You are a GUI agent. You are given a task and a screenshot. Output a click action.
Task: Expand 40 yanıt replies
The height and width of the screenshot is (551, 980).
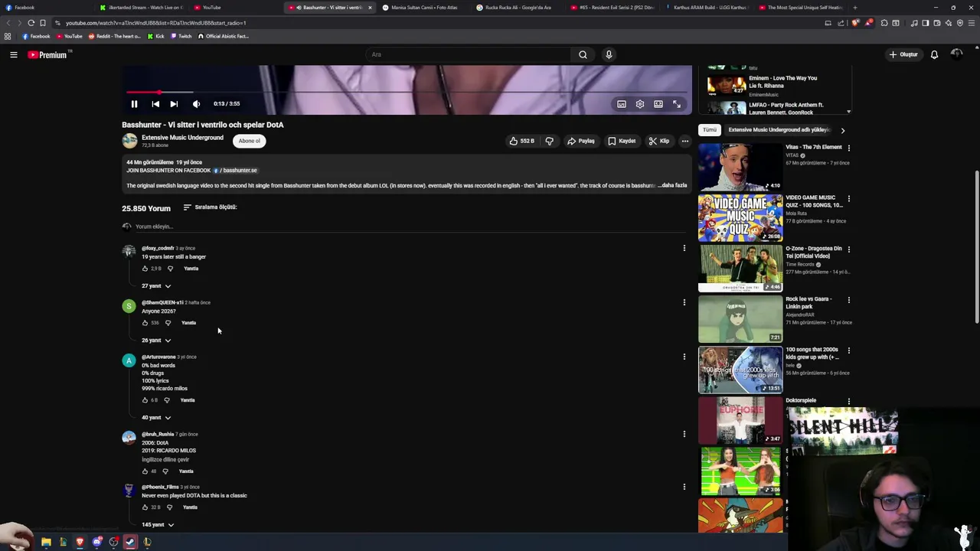tap(156, 417)
